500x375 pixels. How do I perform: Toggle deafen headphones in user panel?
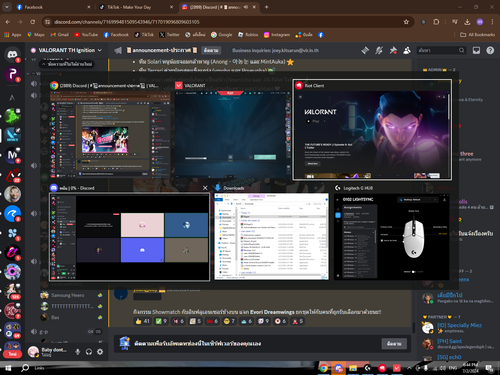[89, 352]
